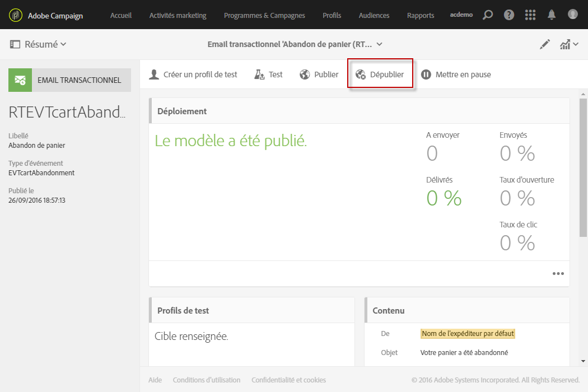Click the 'Cible renseignée.' text

point(192,336)
